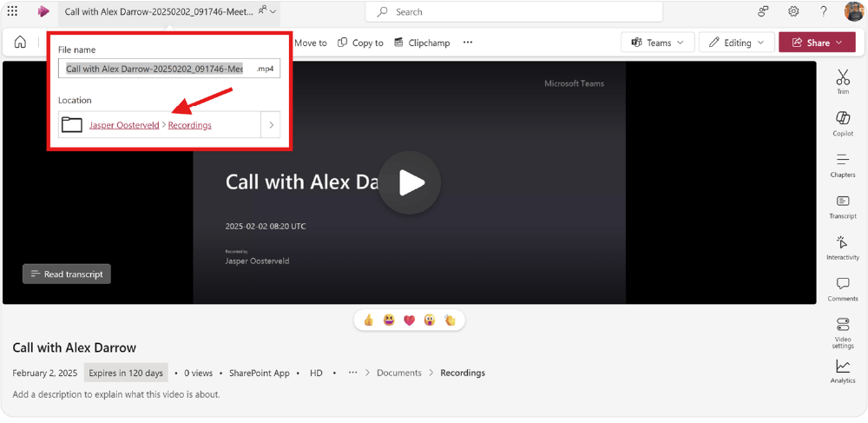Add a description to the video
This screenshot has height=423, width=868.
point(116,394)
